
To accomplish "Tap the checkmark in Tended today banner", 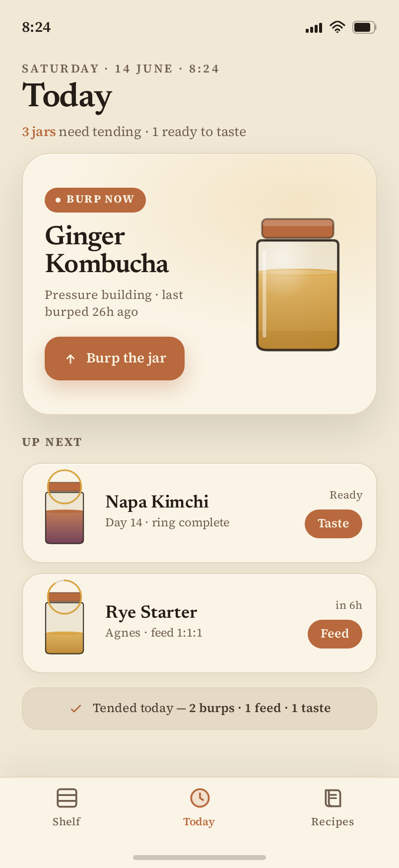I will (x=76, y=709).
